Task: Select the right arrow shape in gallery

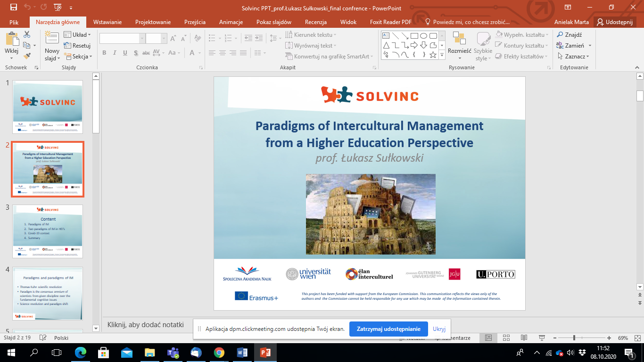Action: pos(414,45)
